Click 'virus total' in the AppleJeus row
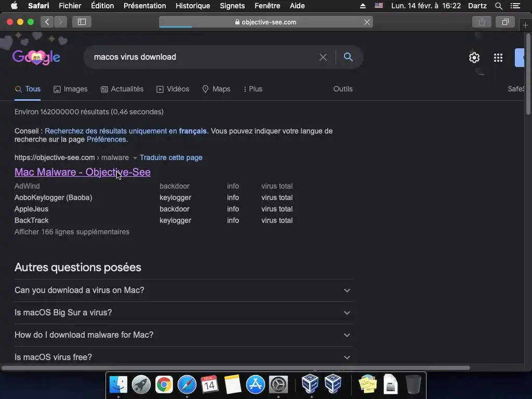 (x=277, y=209)
